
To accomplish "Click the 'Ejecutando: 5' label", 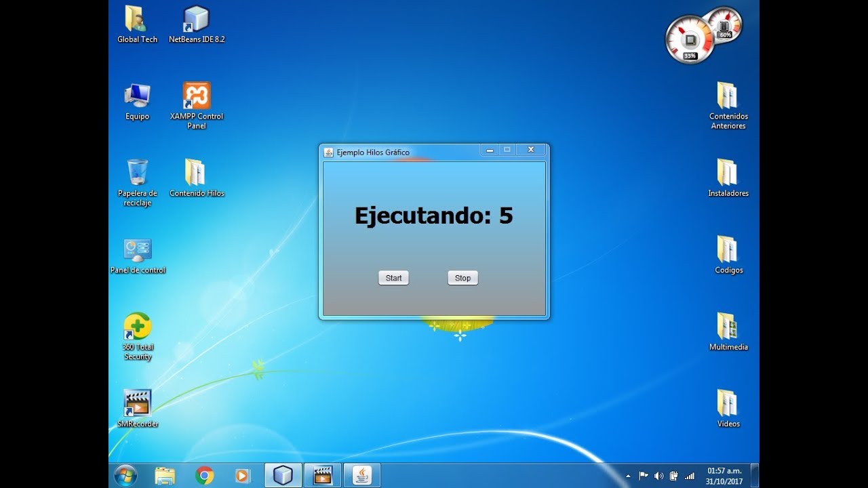I will (x=434, y=216).
